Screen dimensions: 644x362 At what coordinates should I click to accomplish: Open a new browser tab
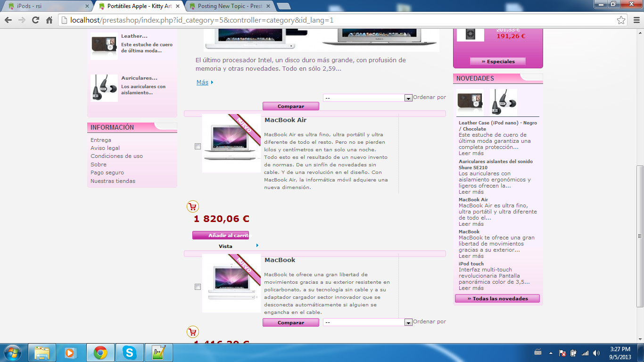click(x=283, y=6)
